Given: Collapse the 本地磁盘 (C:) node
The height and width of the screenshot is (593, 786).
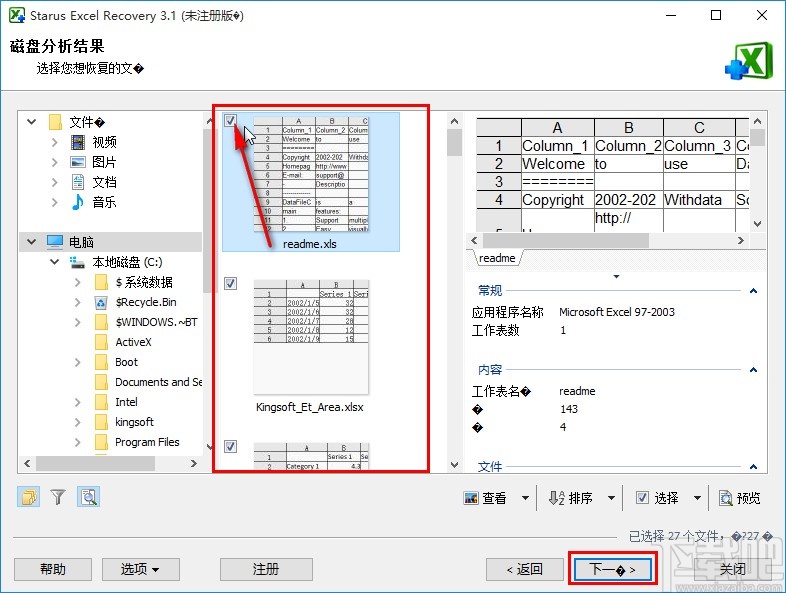Looking at the screenshot, I should coord(55,262).
